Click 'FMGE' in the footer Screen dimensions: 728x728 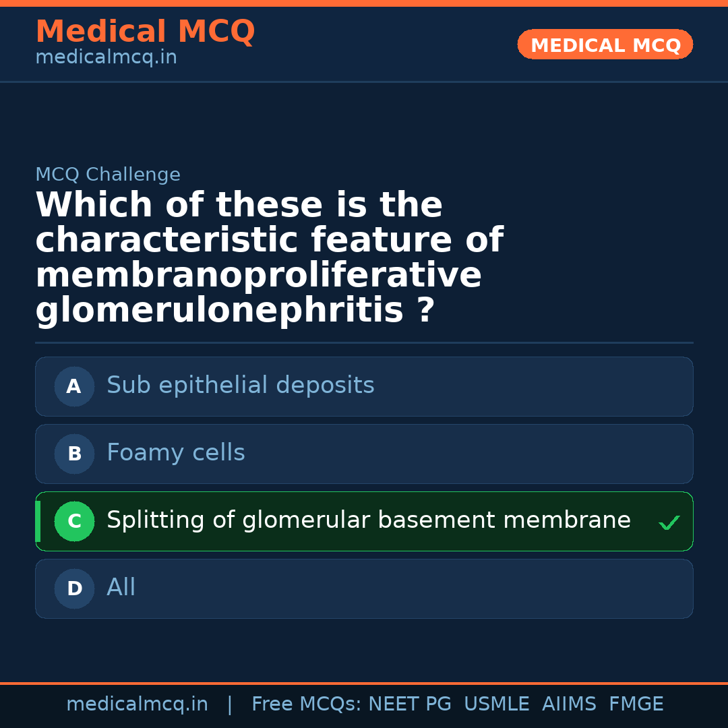pos(636,704)
